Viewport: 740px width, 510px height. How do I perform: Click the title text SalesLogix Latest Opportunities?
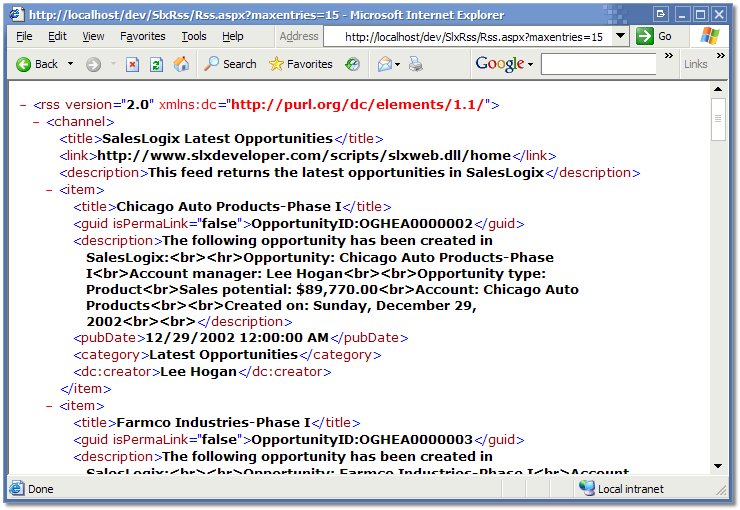click(218, 139)
